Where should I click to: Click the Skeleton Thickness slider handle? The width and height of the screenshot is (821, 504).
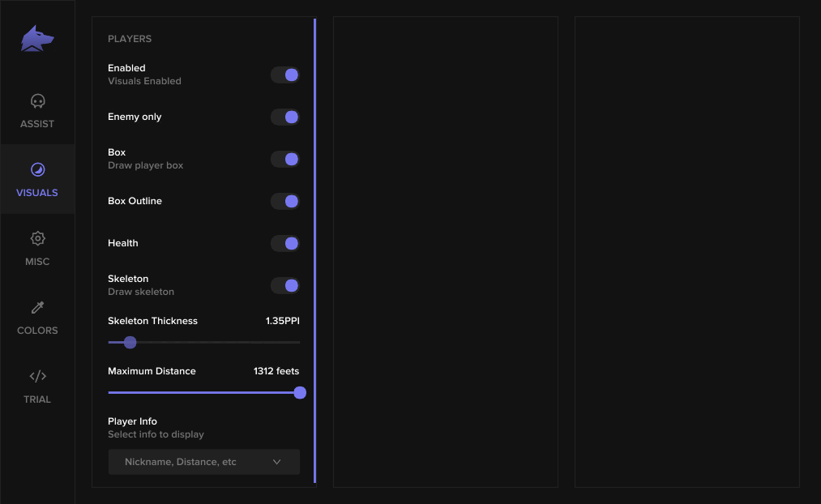point(130,342)
